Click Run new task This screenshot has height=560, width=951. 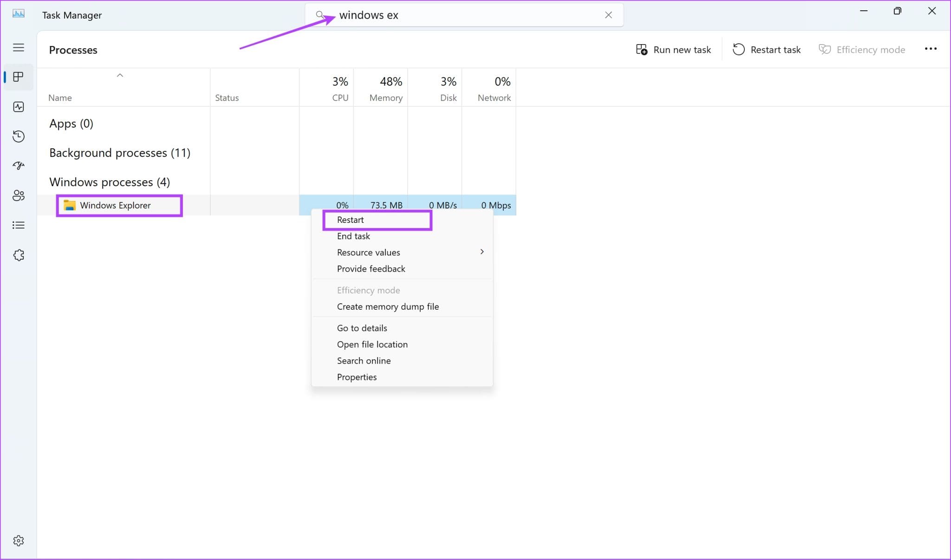[x=673, y=49]
